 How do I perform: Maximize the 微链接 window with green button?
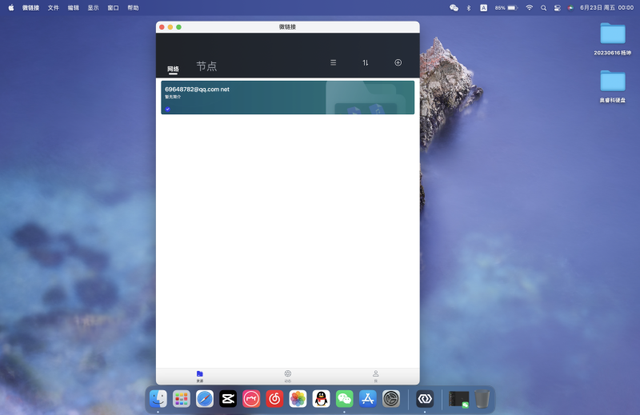(179, 27)
